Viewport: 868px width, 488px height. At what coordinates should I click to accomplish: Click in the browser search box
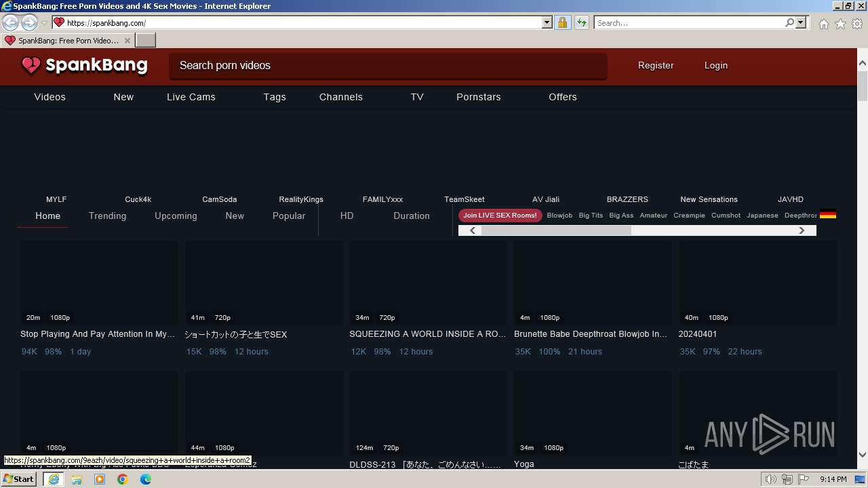[x=689, y=22]
